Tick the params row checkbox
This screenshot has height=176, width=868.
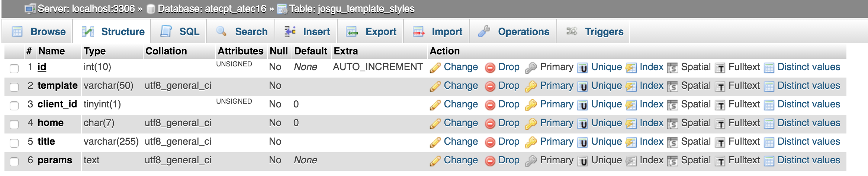click(14, 161)
